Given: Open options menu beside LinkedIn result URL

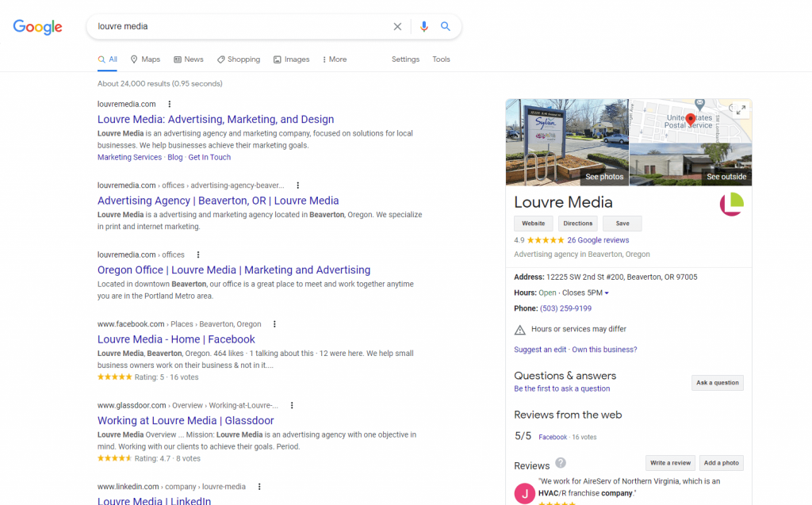Looking at the screenshot, I should tap(259, 487).
